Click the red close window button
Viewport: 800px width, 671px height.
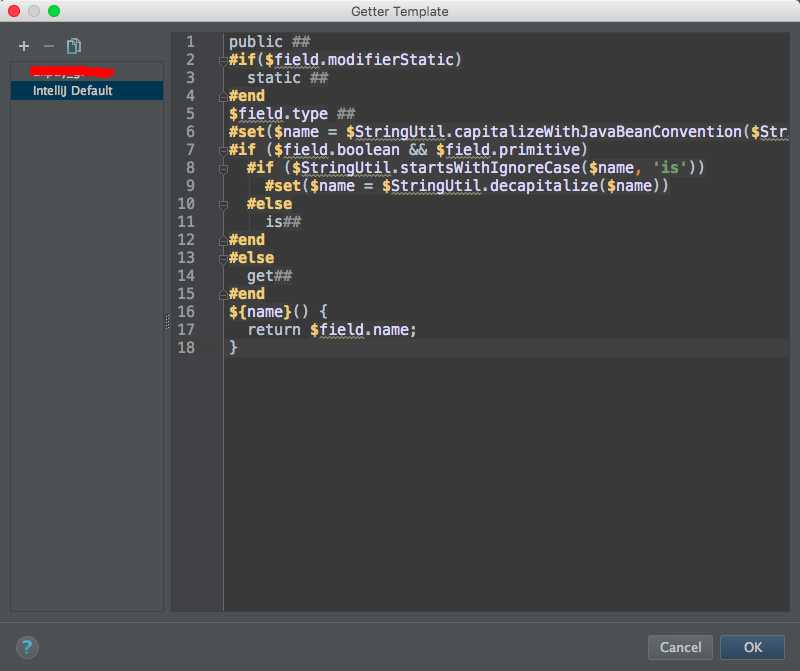coord(14,11)
